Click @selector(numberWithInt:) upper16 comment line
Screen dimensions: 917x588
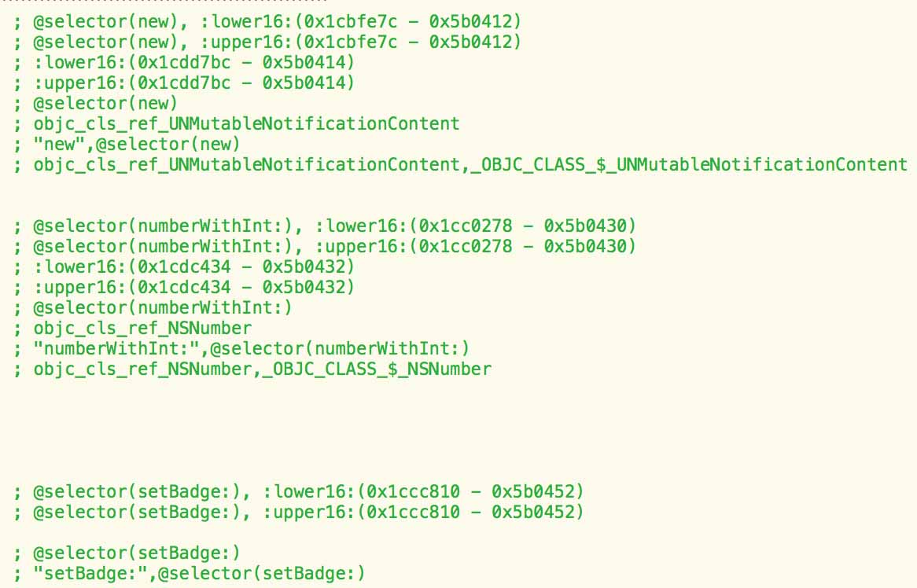coord(325,247)
